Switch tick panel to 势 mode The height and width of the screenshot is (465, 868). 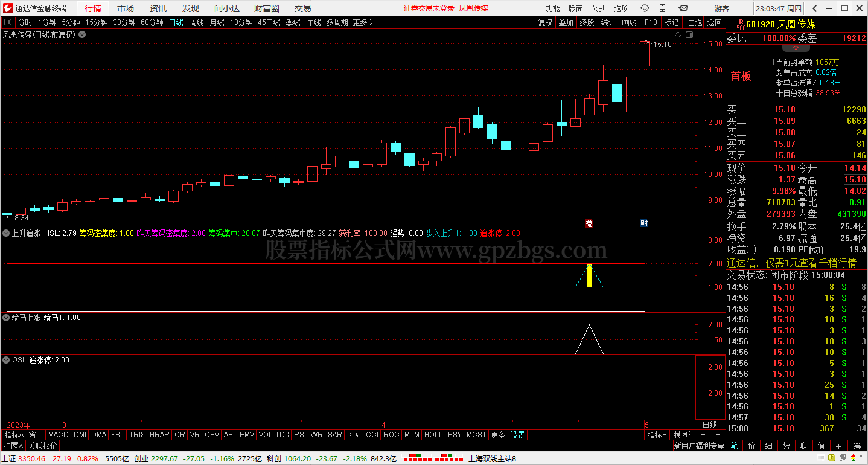[786, 446]
